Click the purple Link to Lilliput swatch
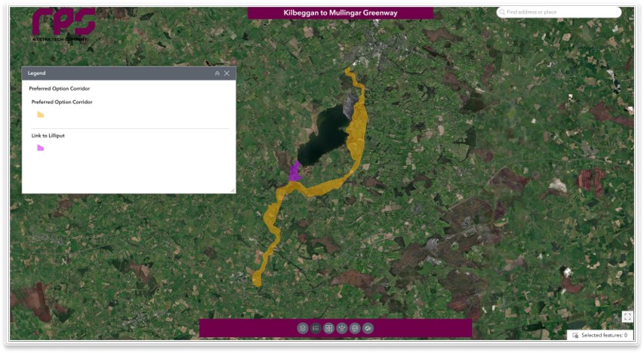This screenshot has width=644, height=353. (40, 148)
